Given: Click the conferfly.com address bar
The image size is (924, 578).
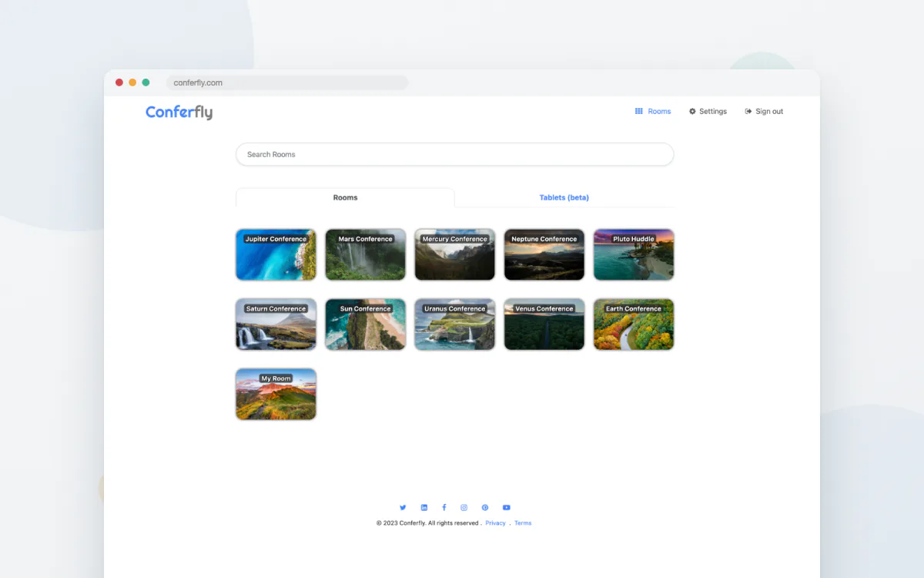Looking at the screenshot, I should click(287, 82).
